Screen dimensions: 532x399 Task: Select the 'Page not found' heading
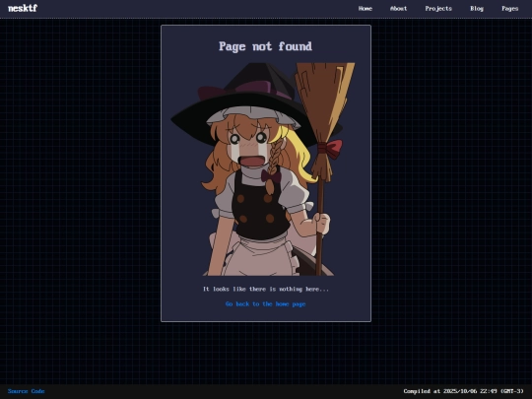(265, 46)
